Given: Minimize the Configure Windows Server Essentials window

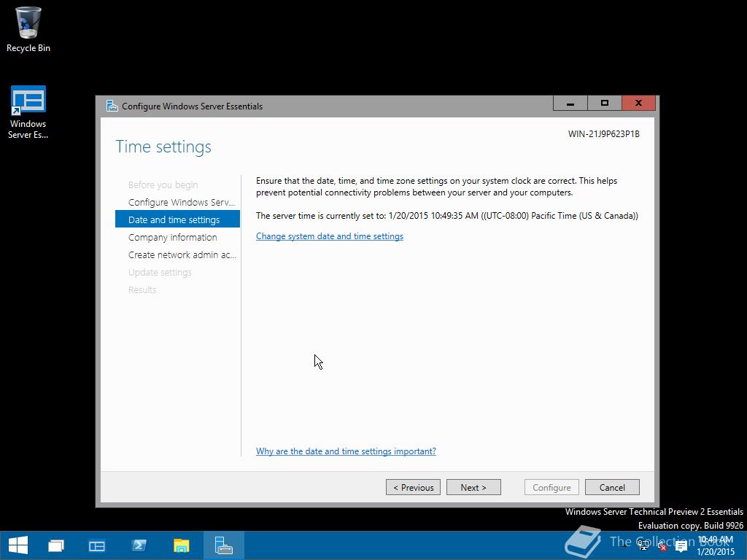Looking at the screenshot, I should click(x=570, y=104).
